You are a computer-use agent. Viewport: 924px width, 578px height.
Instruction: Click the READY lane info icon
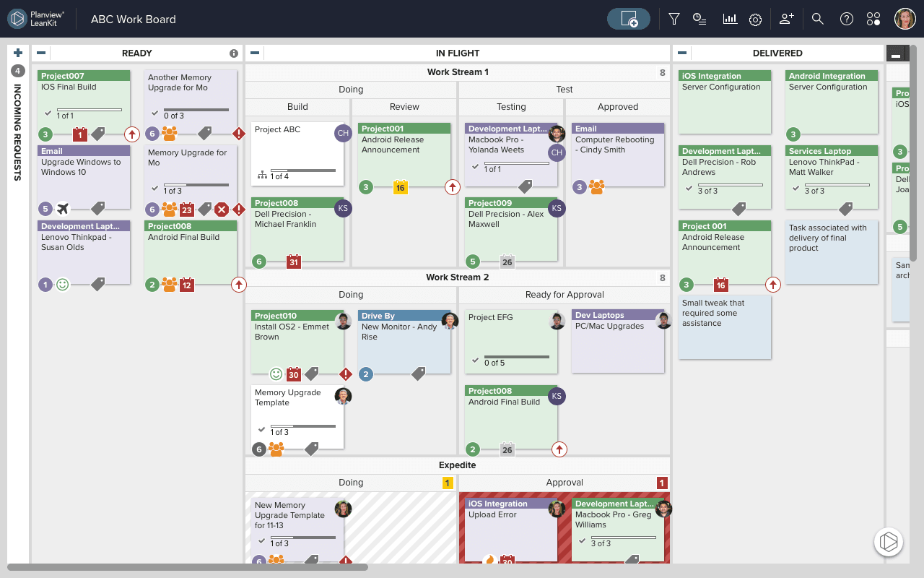(233, 53)
